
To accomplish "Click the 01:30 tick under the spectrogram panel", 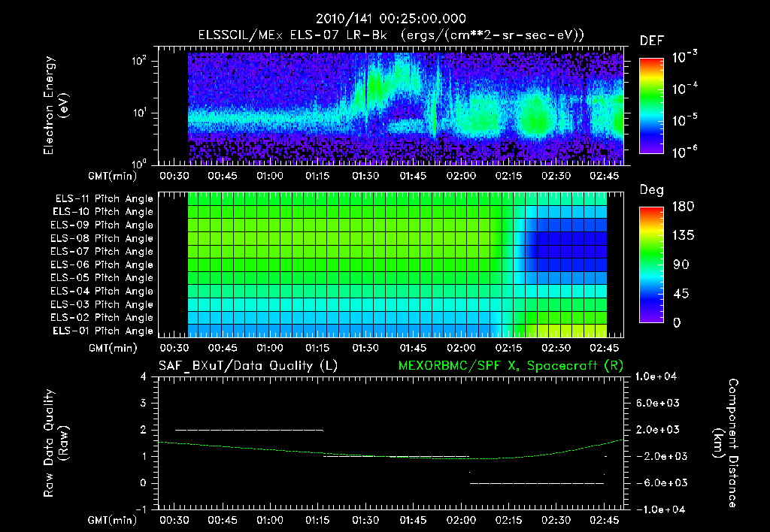I will pyautogui.click(x=365, y=176).
